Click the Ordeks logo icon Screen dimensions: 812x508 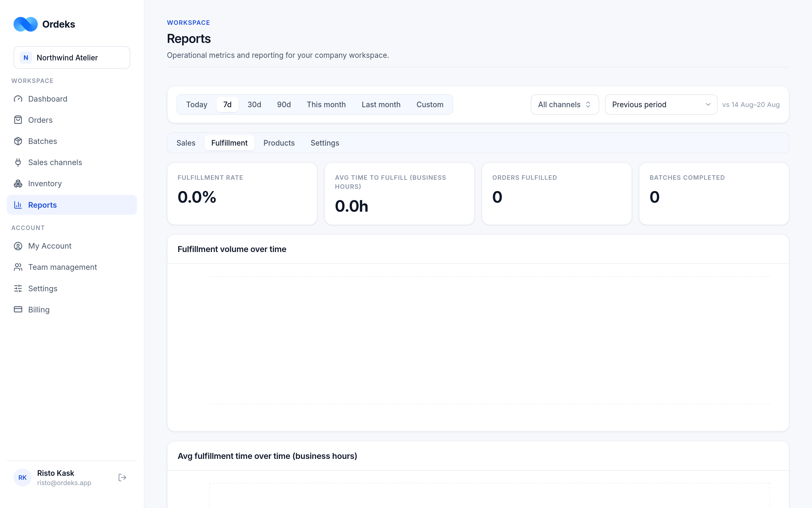[x=25, y=24]
